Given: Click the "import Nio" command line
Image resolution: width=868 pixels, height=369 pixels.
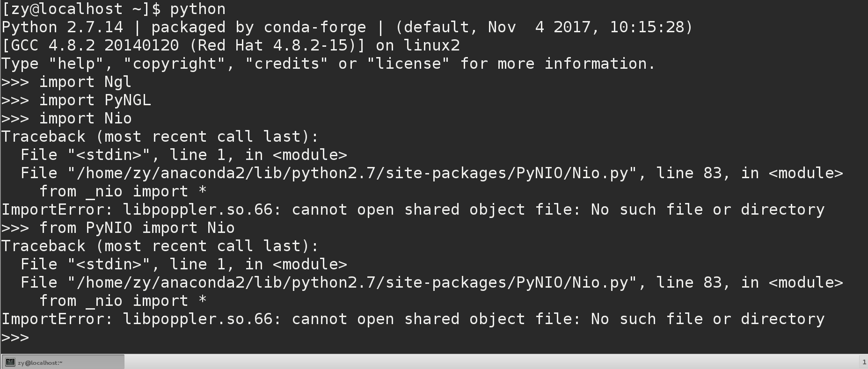Looking at the screenshot, I should pos(85,118).
